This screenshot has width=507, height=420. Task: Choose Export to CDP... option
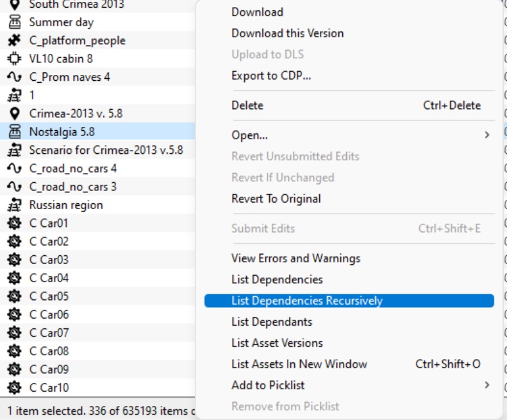pyautogui.click(x=271, y=76)
